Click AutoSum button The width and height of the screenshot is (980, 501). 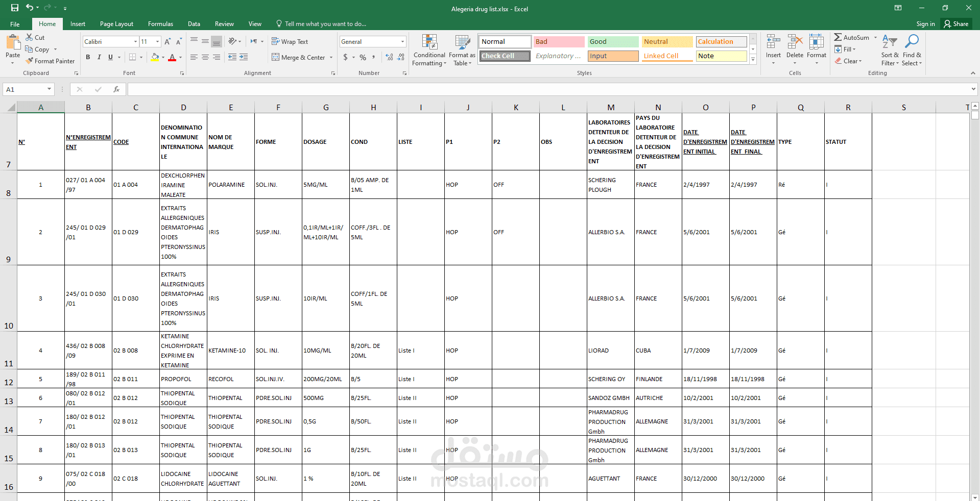852,37
